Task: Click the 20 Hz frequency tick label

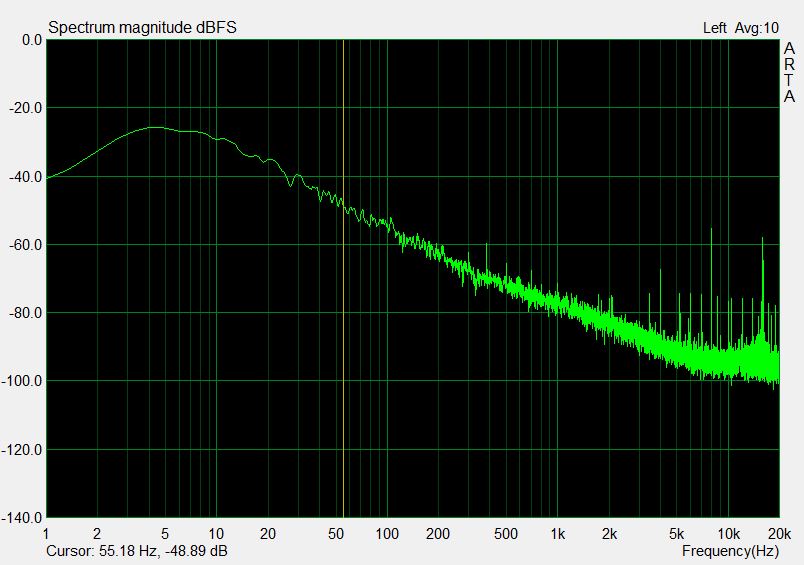Action: pyautogui.click(x=268, y=534)
